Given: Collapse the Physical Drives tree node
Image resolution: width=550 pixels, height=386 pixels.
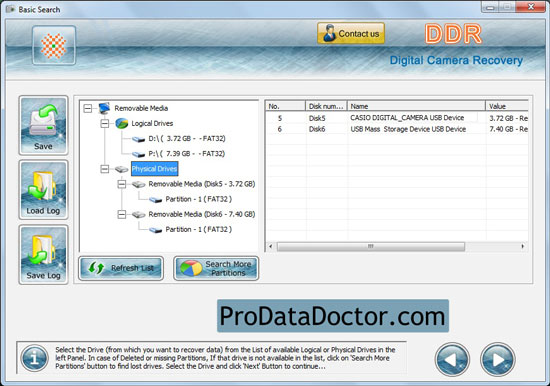Looking at the screenshot, I should [105, 169].
